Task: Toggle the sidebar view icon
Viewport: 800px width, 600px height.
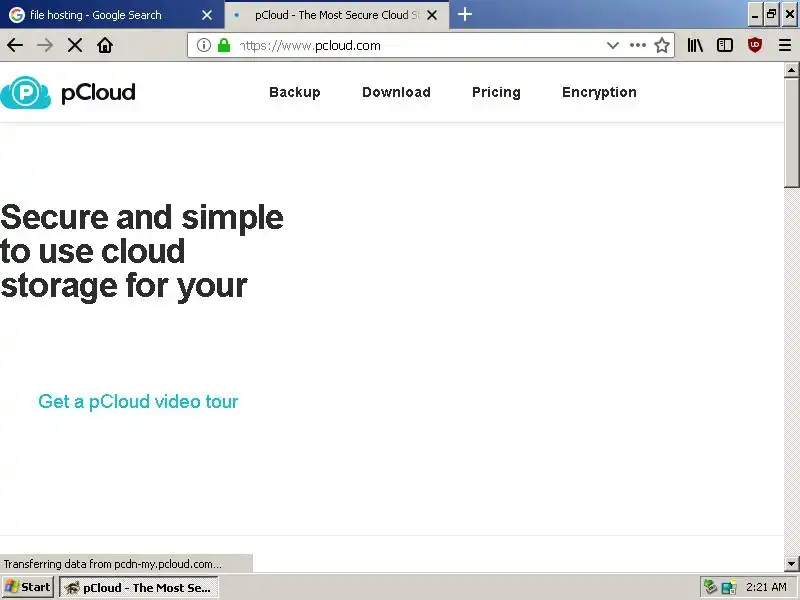Action: click(x=724, y=45)
